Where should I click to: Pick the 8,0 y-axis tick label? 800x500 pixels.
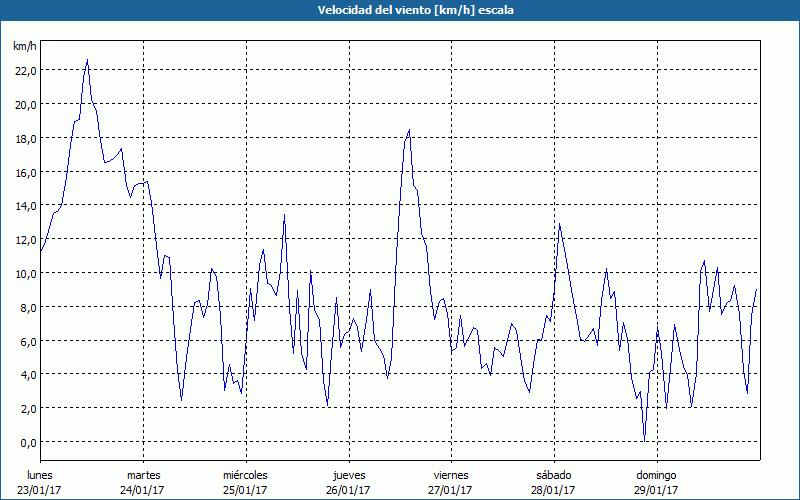(27, 307)
